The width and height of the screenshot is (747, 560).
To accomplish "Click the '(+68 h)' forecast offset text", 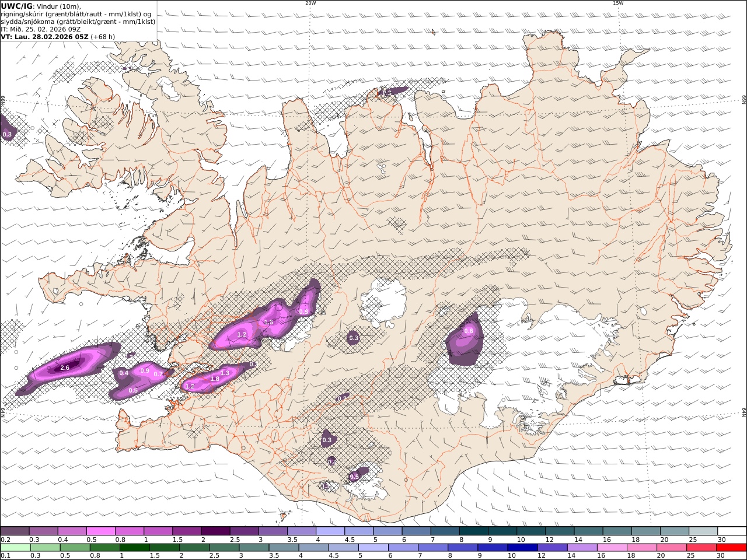I will coord(103,37).
